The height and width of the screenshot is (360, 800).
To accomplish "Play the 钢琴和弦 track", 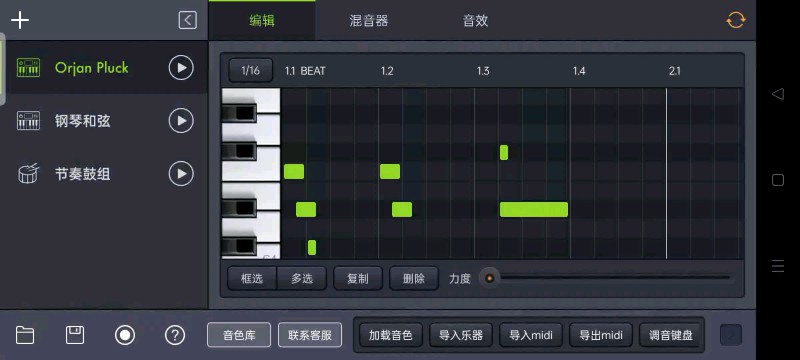I will (181, 121).
